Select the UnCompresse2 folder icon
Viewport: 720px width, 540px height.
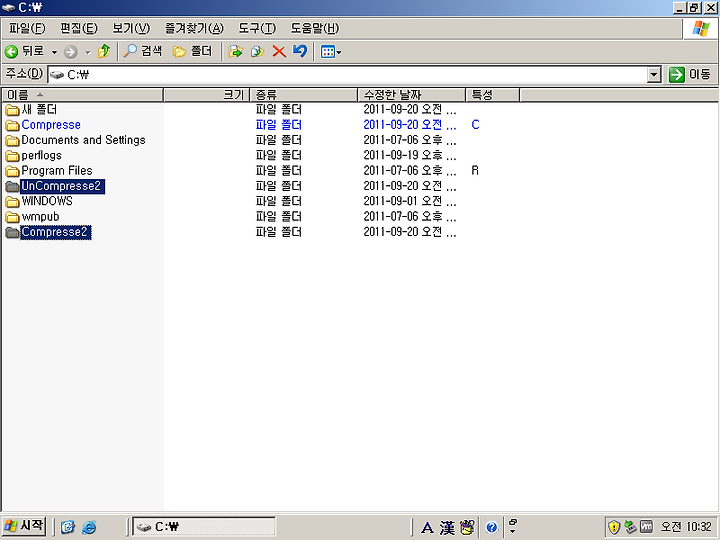point(12,186)
